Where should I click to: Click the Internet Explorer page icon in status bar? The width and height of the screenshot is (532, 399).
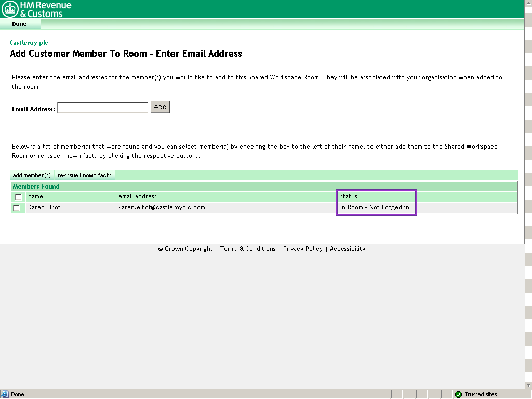pos(5,394)
